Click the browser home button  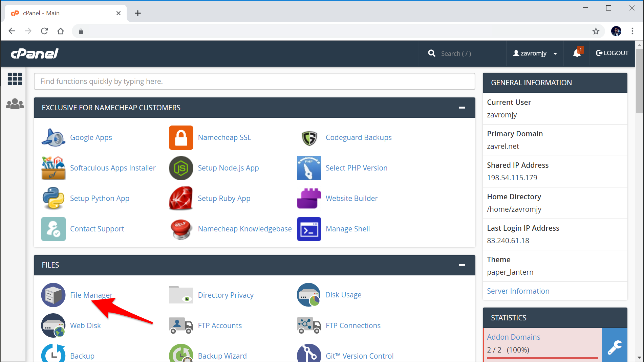tap(61, 31)
